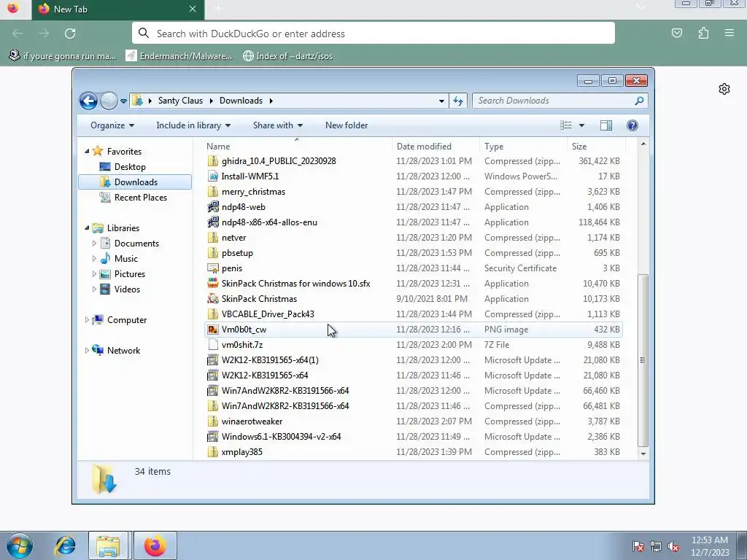Select the SkinPack Christmas for windows 10.sfx icon
This screenshot has height=560, width=747.
click(213, 284)
